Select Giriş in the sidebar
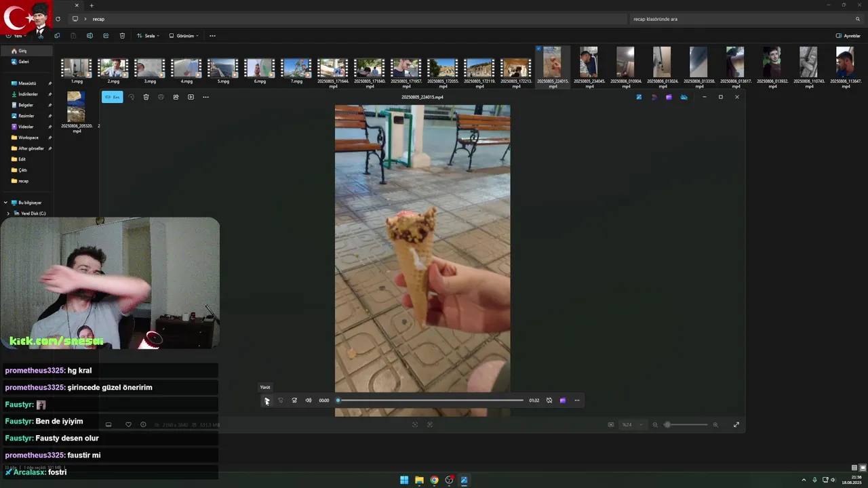This screenshot has width=868, height=488. [27, 51]
